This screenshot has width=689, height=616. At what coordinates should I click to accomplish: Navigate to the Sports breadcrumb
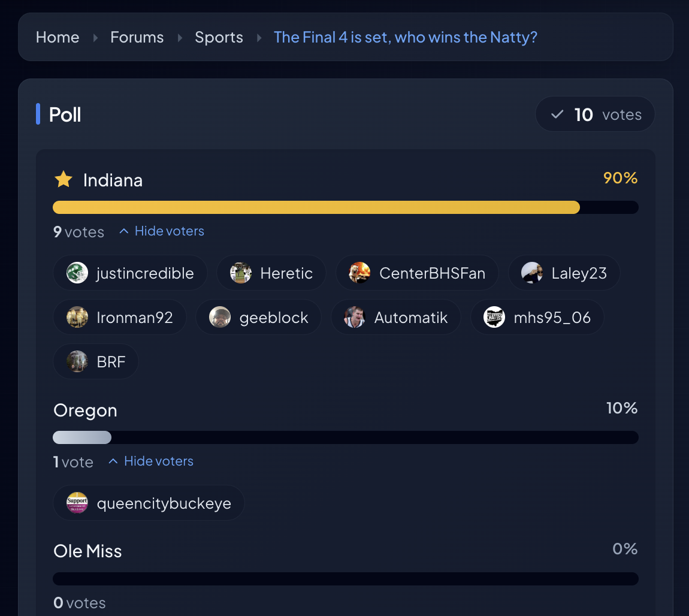coord(219,37)
